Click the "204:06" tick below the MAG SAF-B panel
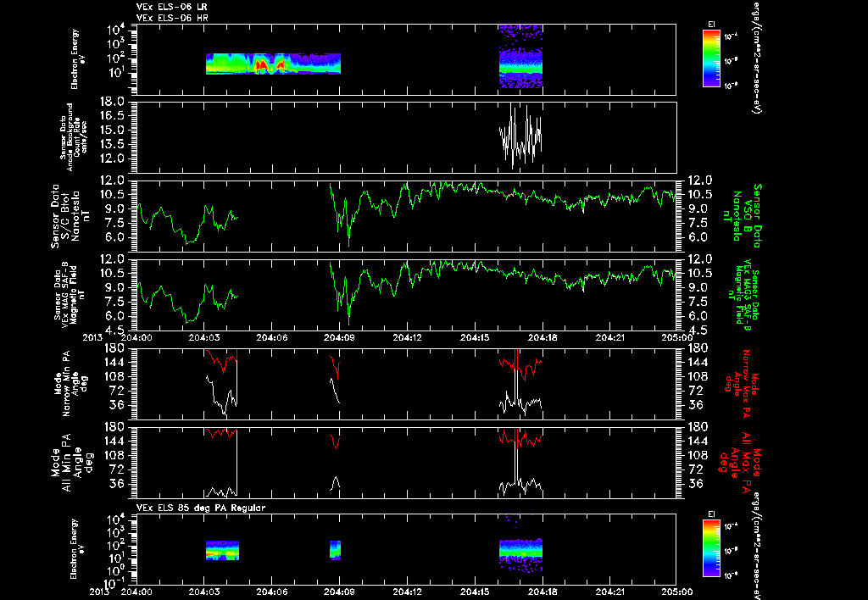The width and height of the screenshot is (868, 600). click(272, 337)
